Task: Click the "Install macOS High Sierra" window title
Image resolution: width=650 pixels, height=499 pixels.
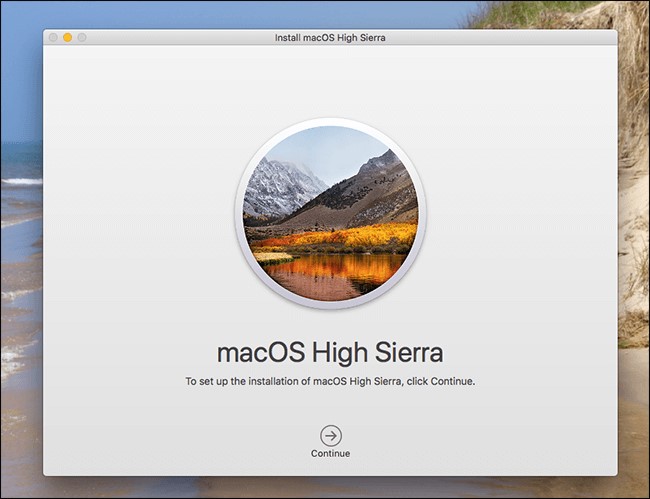Action: pyautogui.click(x=330, y=38)
